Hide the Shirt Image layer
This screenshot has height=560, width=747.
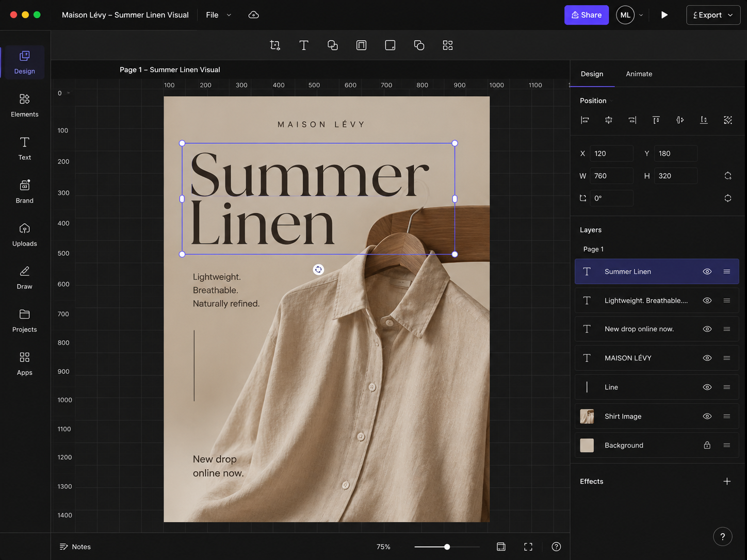pos(707,416)
